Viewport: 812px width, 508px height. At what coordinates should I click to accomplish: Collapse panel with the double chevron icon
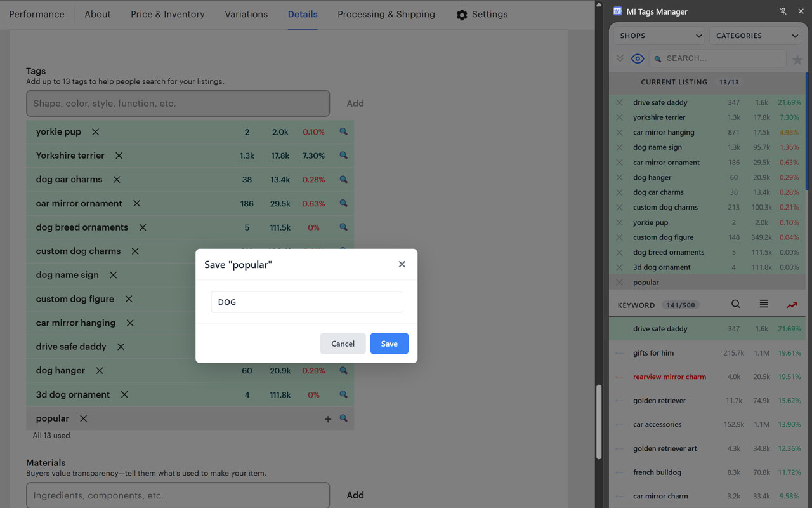(620, 58)
